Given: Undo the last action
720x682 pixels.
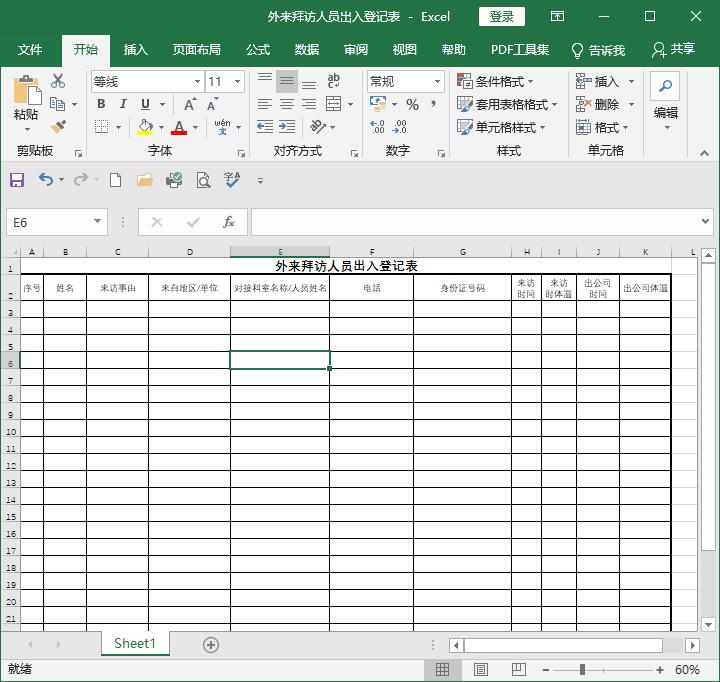Looking at the screenshot, I should coord(45,180).
